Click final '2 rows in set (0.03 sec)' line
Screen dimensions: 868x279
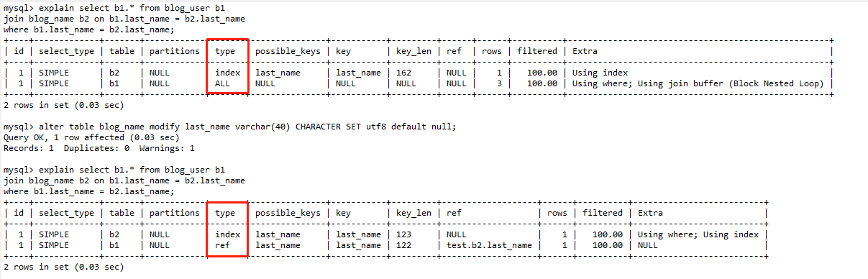64,267
